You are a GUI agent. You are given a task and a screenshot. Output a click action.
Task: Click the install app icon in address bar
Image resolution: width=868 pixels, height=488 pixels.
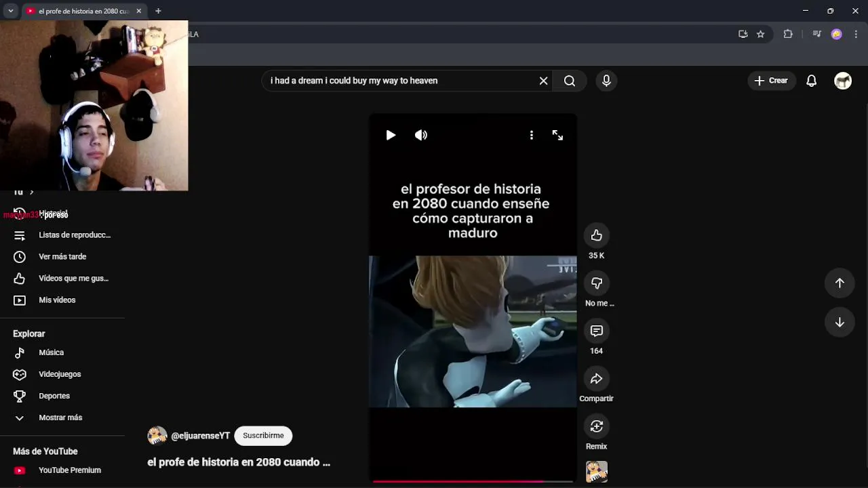743,34
